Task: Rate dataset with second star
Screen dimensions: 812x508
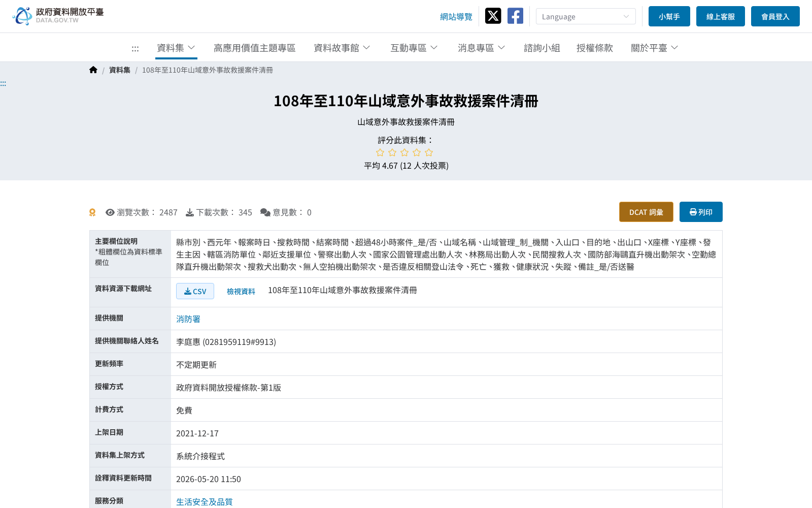Action: pos(392,152)
